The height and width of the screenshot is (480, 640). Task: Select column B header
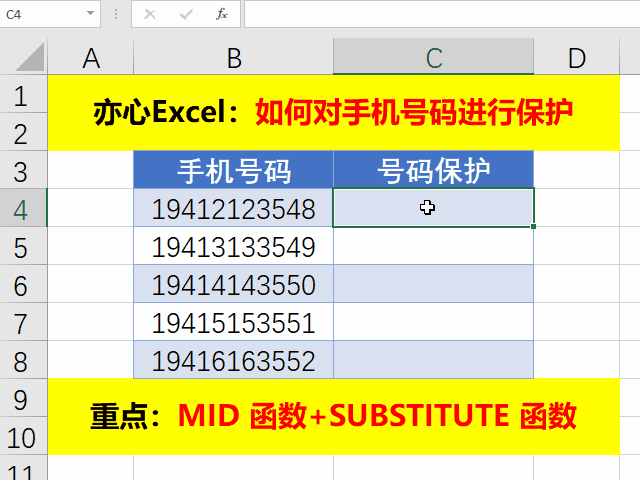(x=233, y=58)
